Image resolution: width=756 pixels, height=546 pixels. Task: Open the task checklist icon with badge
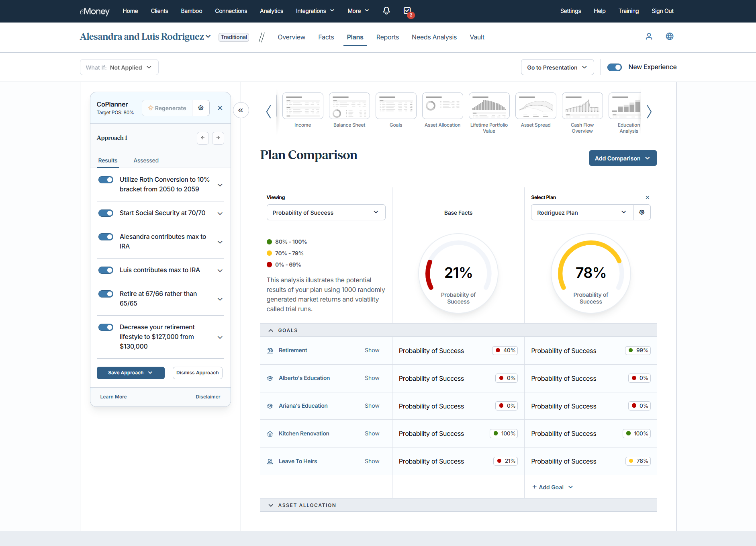(x=407, y=11)
